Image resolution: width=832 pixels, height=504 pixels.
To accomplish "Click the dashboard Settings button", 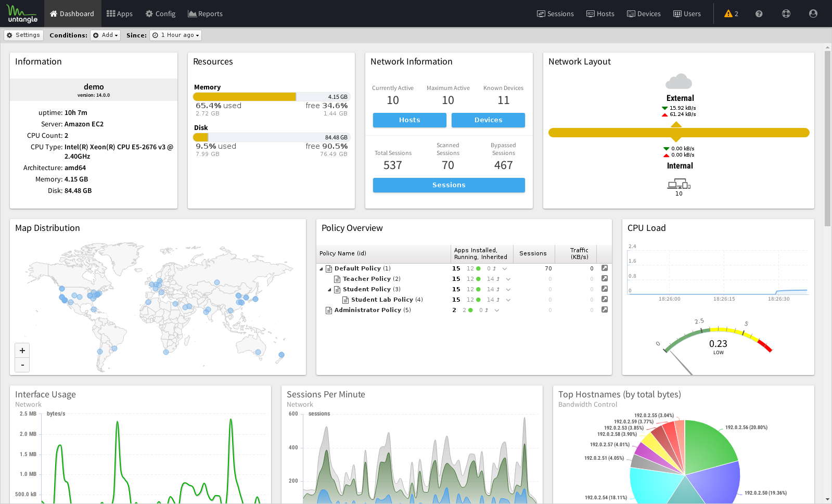I will tap(23, 35).
